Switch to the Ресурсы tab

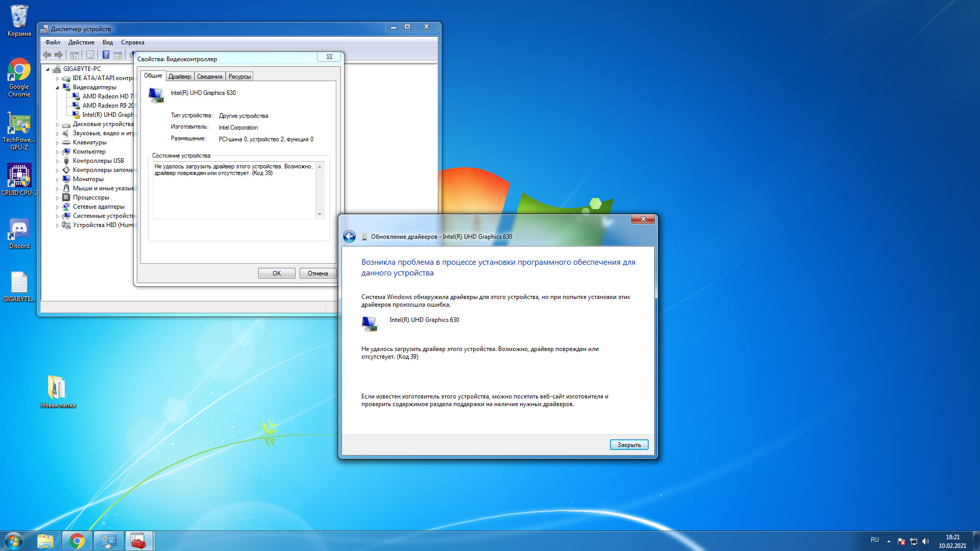click(239, 77)
